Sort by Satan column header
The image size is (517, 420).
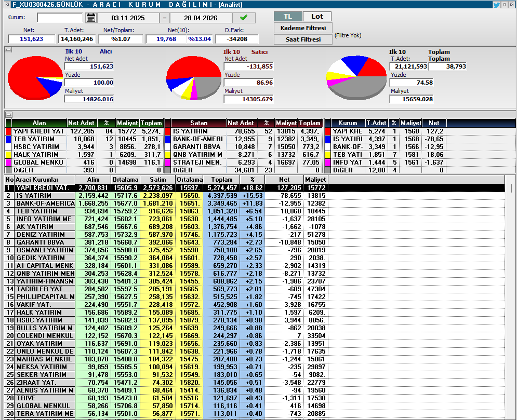199,123
